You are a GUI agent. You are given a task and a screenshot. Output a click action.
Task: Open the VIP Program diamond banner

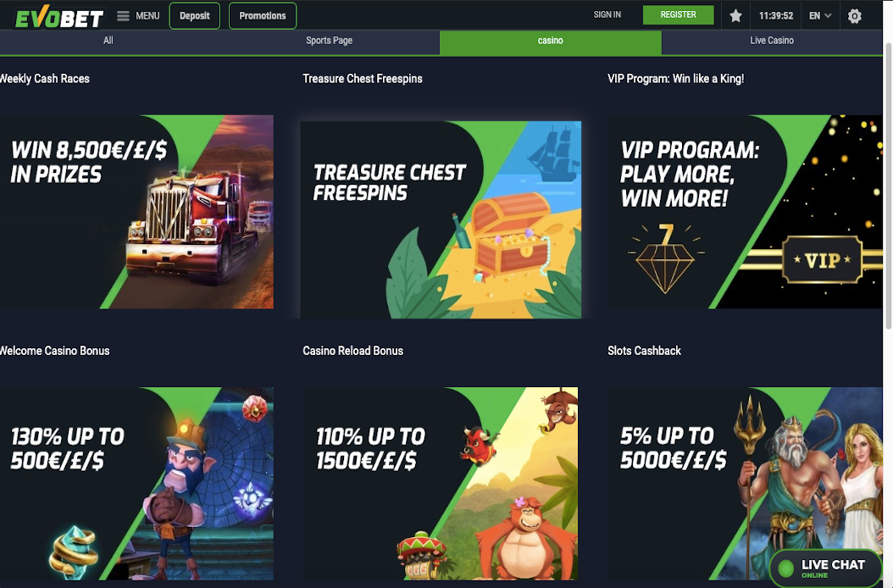[745, 212]
